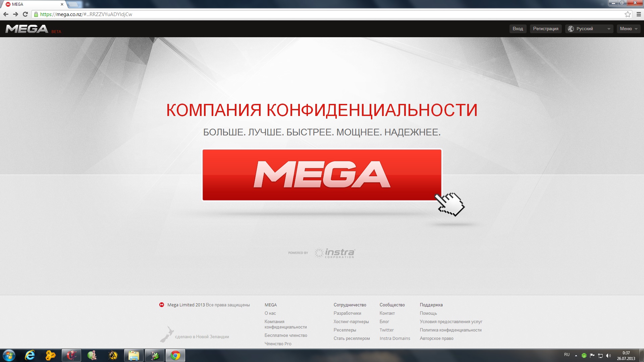Screen dimensions: 644x362
Task: Open Стать реселлером footer link
Action: click(x=352, y=339)
